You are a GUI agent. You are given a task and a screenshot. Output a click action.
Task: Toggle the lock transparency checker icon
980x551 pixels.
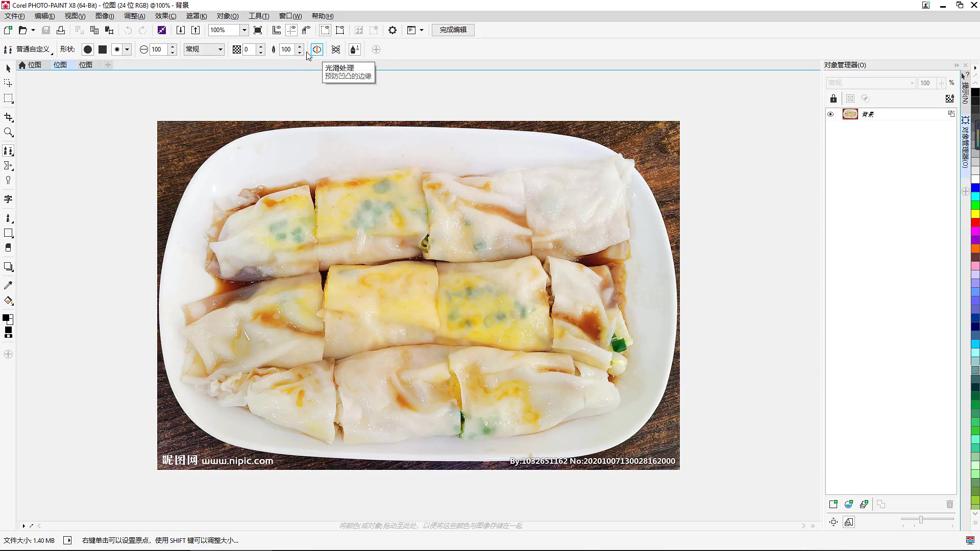pyautogui.click(x=950, y=98)
